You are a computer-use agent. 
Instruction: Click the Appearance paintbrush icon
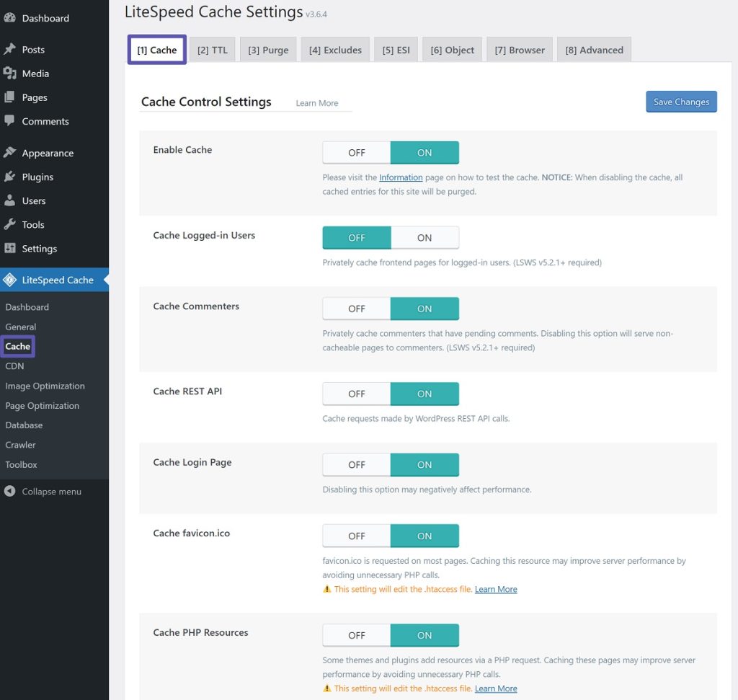(9, 153)
